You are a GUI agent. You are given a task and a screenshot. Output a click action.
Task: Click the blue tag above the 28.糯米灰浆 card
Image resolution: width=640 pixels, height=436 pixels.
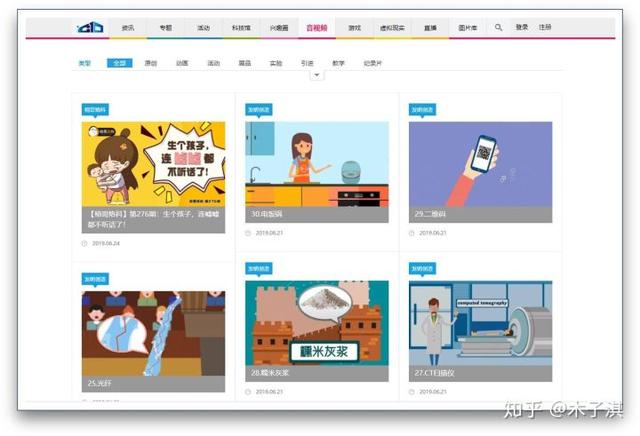259,268
